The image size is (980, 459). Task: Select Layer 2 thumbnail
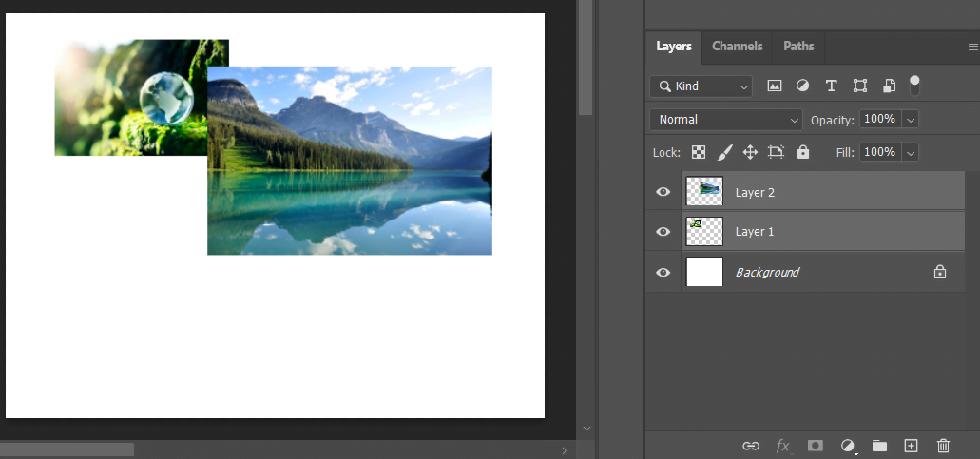(x=704, y=191)
